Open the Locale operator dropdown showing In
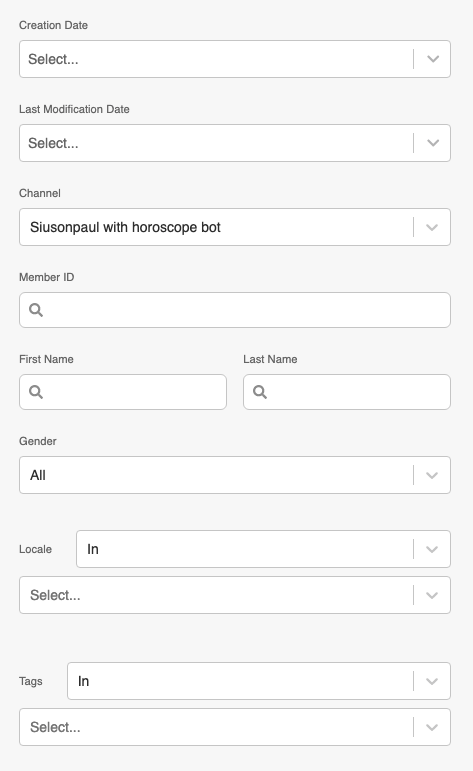 (263, 549)
